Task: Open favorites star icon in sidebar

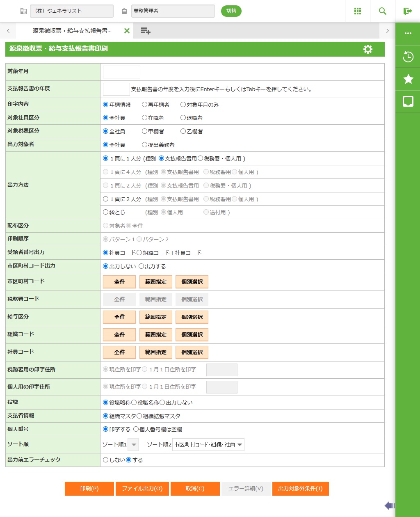Action: click(x=408, y=79)
